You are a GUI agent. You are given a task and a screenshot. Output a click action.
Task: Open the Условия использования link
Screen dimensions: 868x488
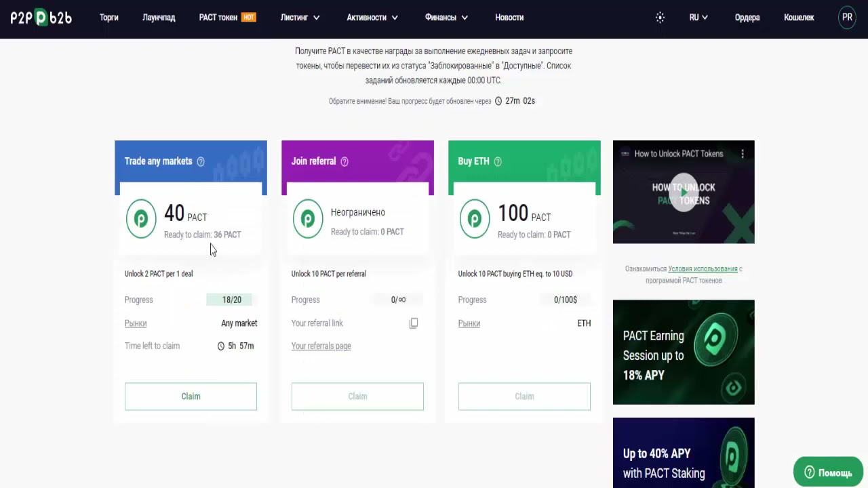pyautogui.click(x=703, y=269)
